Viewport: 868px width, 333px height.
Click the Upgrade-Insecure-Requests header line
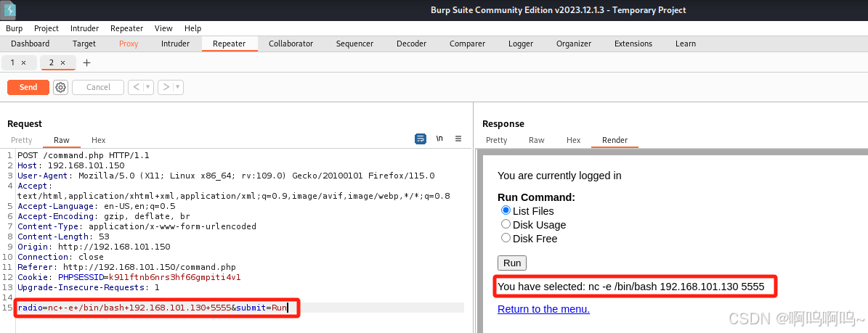tap(89, 287)
